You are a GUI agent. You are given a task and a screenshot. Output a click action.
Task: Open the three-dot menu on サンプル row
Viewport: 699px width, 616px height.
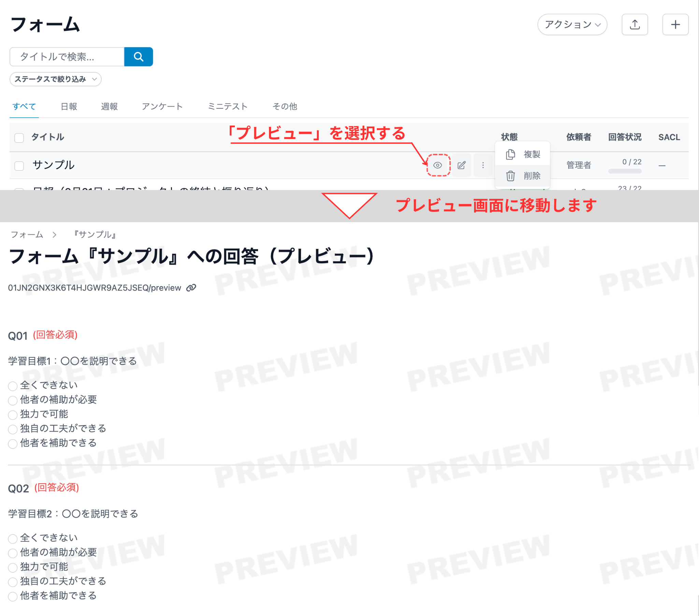pyautogui.click(x=483, y=165)
